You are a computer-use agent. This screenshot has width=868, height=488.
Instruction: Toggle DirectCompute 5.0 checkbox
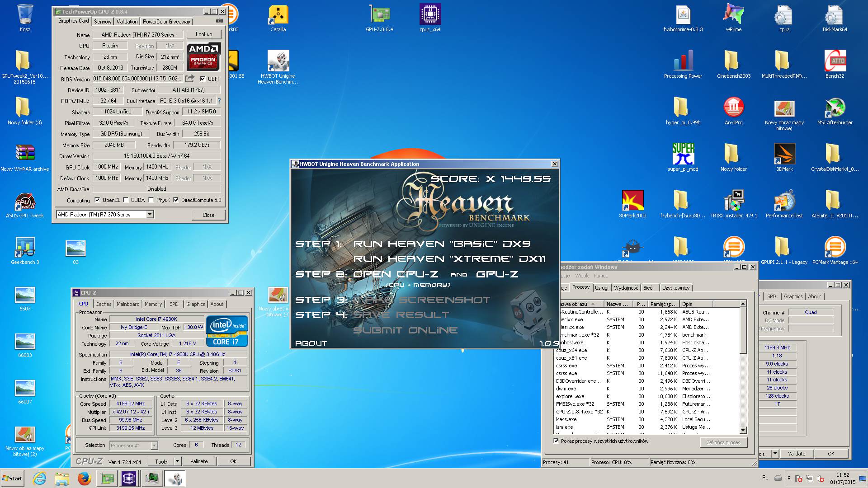click(176, 200)
